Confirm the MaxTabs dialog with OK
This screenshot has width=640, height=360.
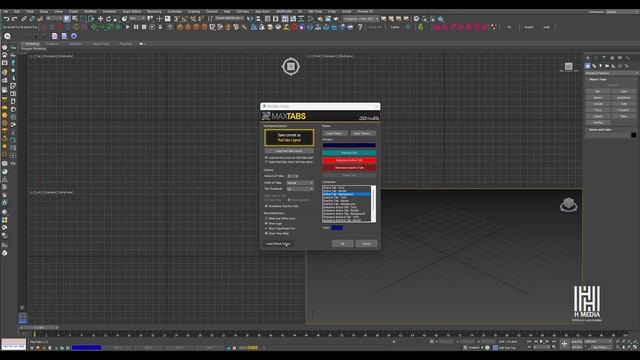click(343, 244)
